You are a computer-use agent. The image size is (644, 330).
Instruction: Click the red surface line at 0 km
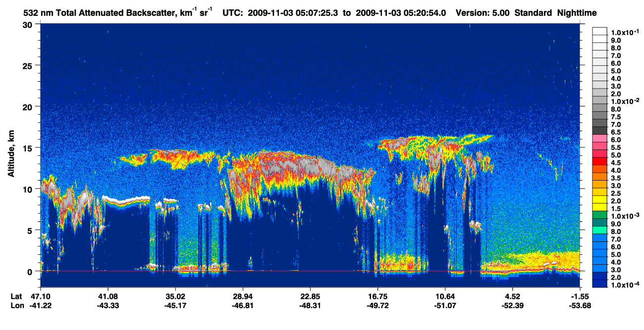coord(310,271)
